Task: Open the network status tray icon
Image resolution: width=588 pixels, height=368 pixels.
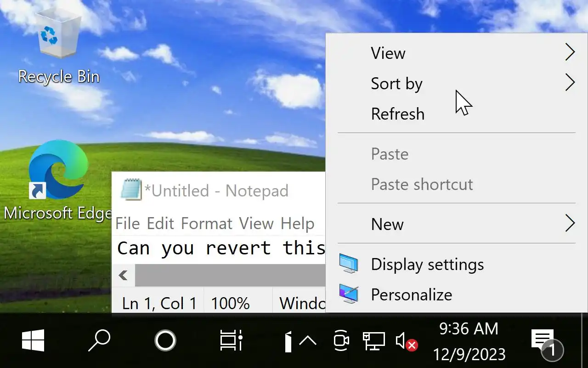Action: click(x=373, y=341)
